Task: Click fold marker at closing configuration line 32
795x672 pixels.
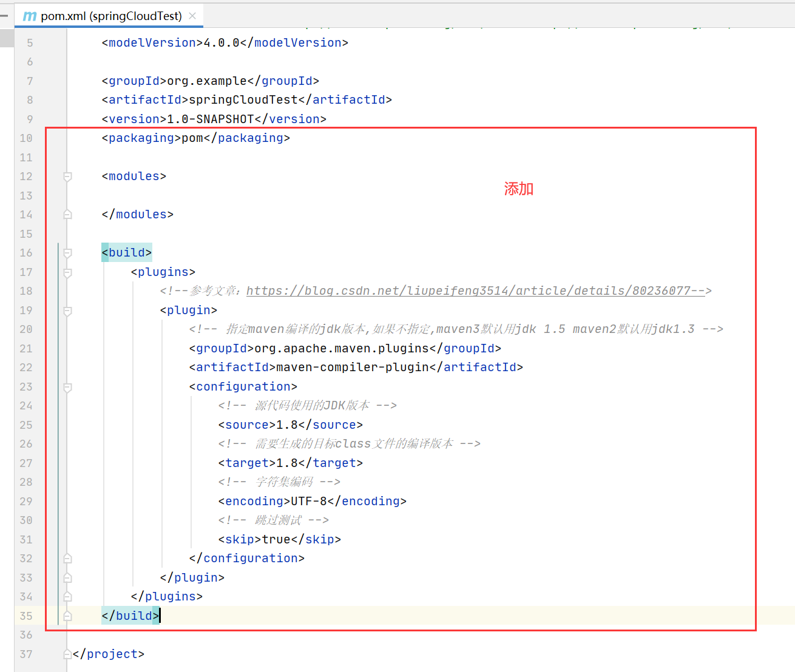Action: point(67,559)
